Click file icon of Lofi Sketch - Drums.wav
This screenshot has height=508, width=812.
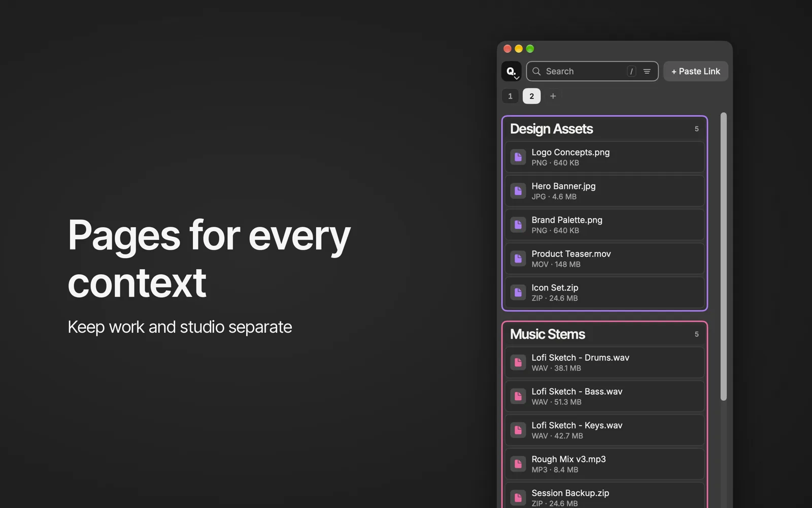(518, 362)
